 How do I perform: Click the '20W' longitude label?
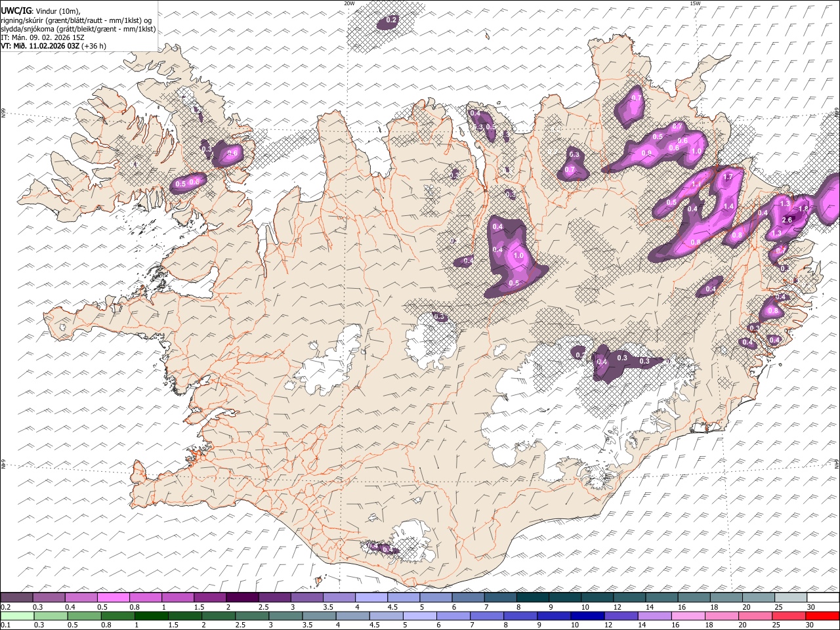(349, 3)
